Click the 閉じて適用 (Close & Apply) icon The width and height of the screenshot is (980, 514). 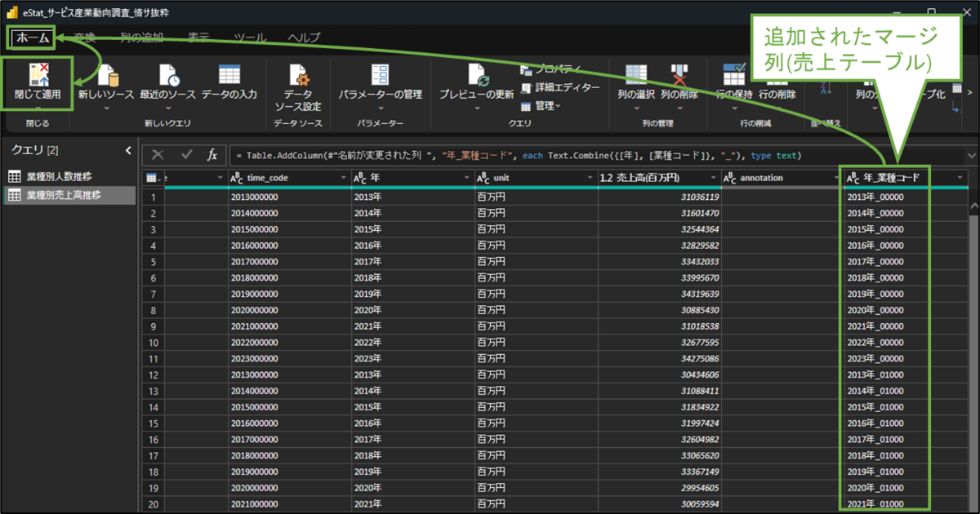[x=38, y=73]
